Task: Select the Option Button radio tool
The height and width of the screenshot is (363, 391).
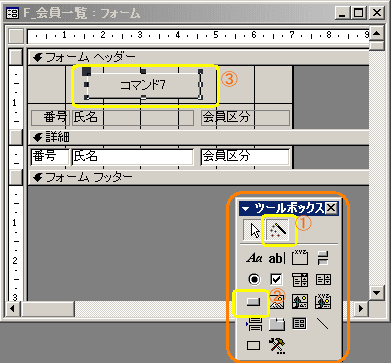Action: (254, 279)
